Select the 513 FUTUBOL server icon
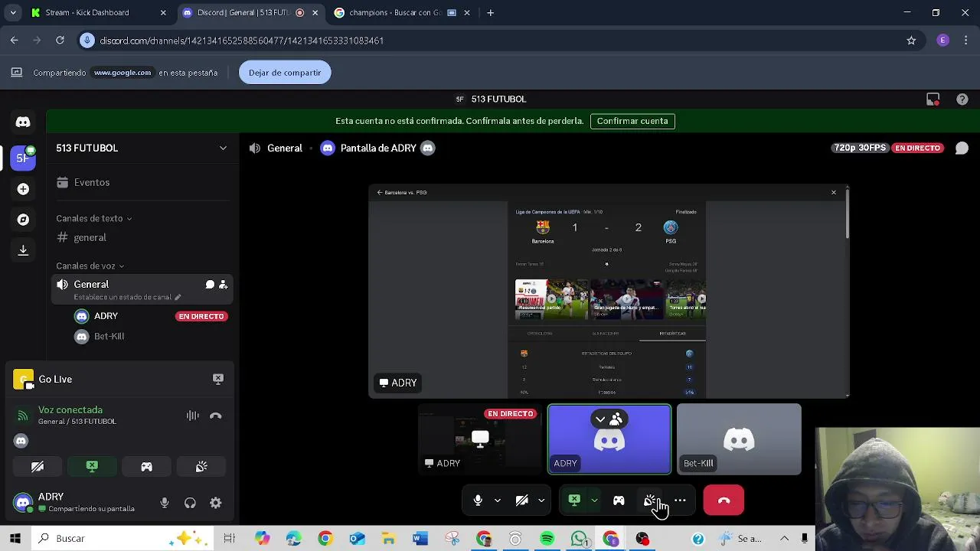 (x=23, y=158)
